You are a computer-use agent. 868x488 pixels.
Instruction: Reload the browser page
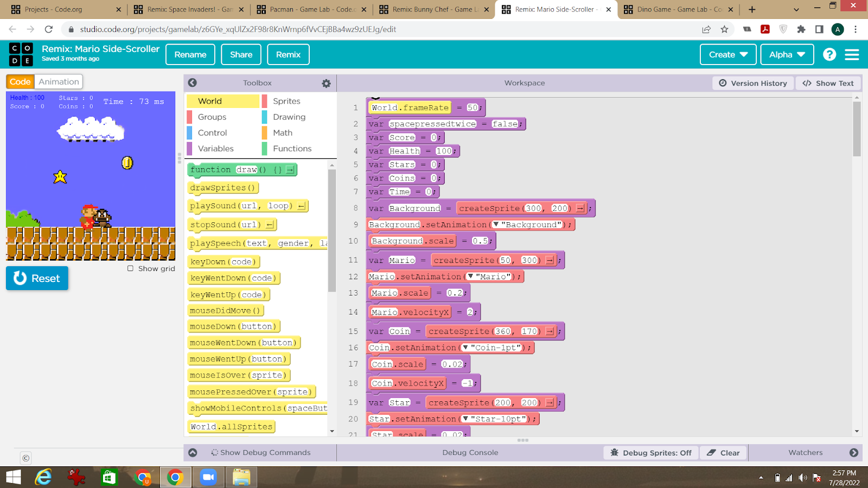click(x=49, y=29)
